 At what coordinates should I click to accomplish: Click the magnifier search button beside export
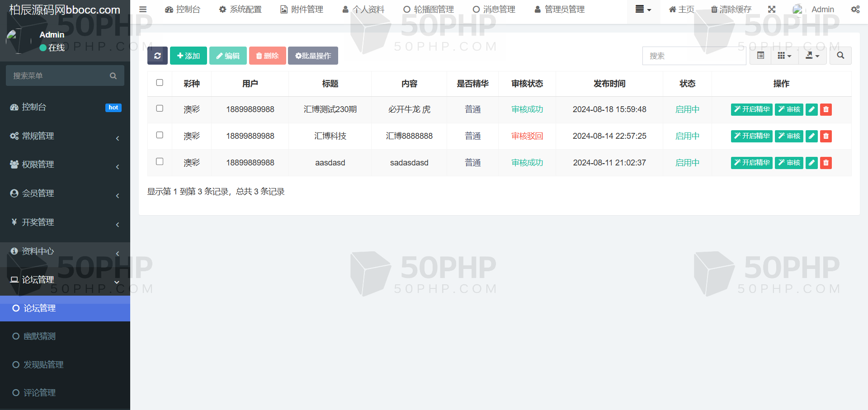tap(840, 56)
